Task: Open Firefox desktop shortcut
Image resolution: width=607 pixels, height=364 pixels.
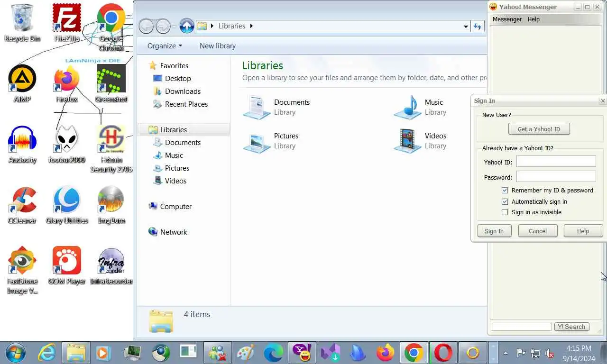Action: (67, 84)
